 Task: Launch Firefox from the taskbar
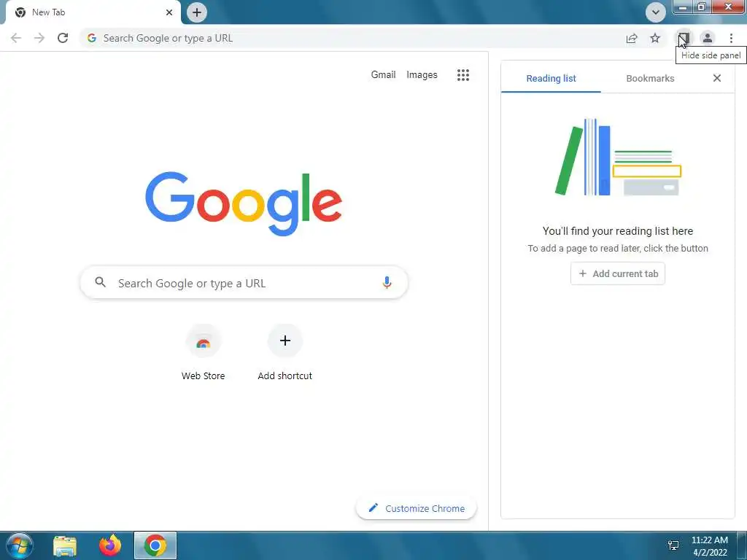click(x=110, y=545)
